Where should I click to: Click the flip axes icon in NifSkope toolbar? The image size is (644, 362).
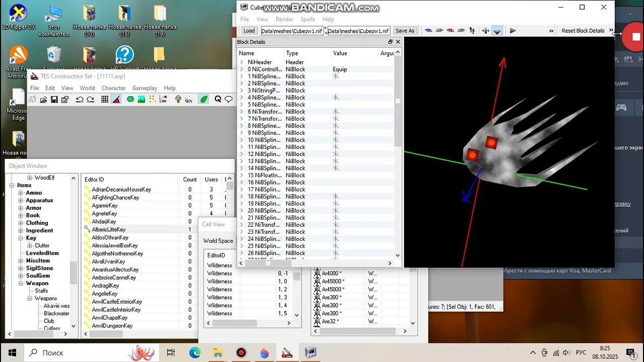pyautogui.click(x=486, y=31)
